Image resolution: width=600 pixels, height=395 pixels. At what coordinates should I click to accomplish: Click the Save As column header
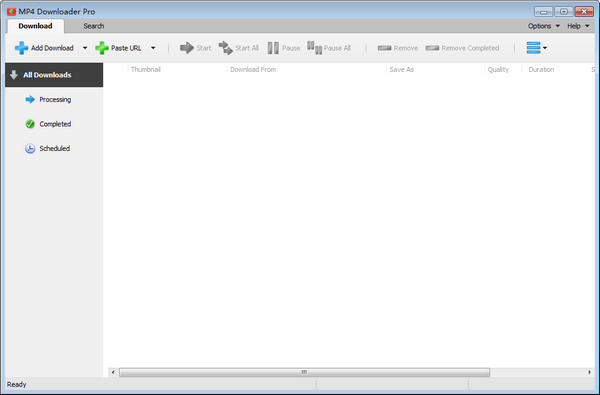point(401,69)
